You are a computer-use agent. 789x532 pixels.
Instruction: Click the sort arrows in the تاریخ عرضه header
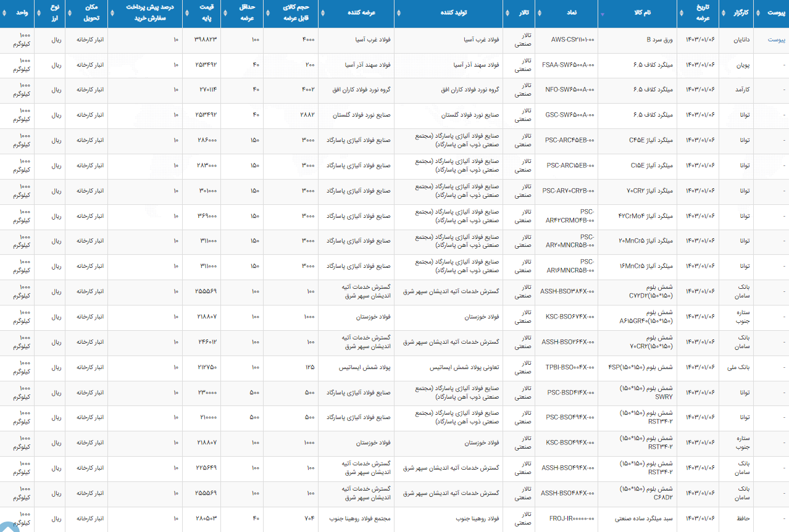(x=682, y=14)
